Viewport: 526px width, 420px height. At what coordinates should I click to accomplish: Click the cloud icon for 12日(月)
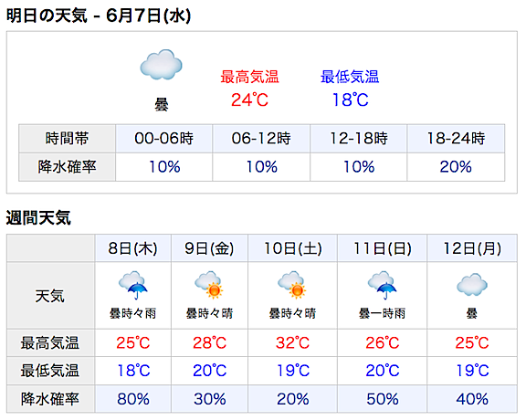tap(471, 285)
